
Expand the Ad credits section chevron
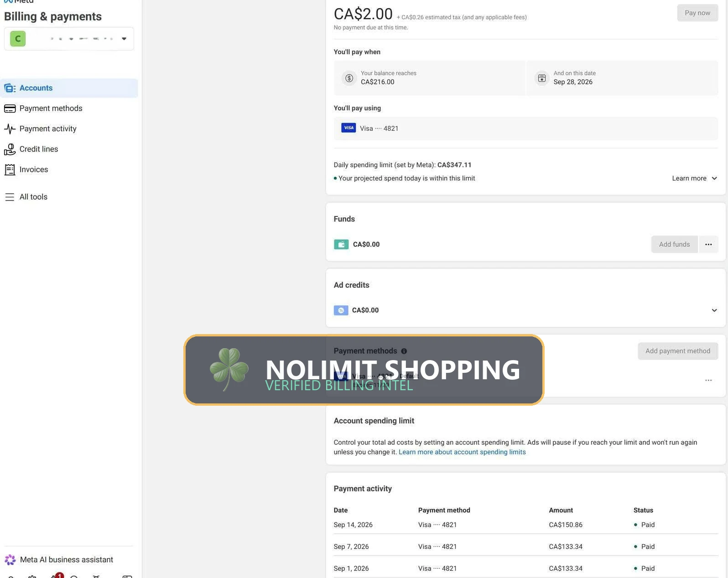(714, 310)
